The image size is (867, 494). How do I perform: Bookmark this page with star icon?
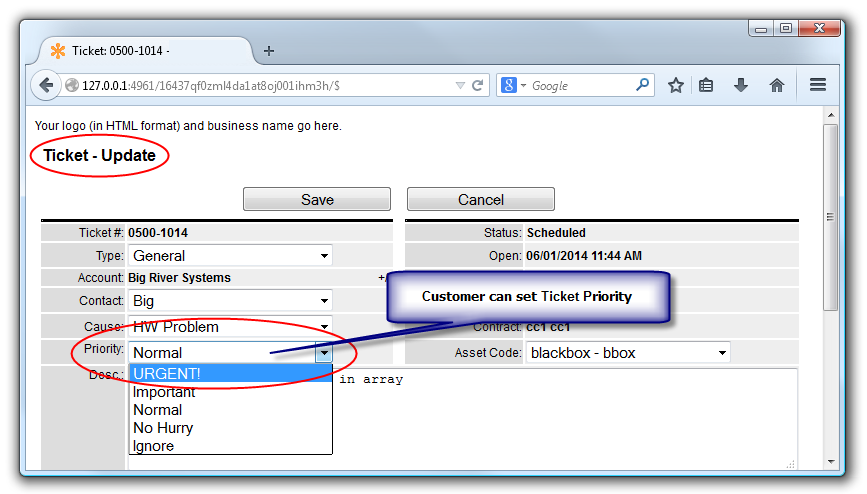coord(676,86)
